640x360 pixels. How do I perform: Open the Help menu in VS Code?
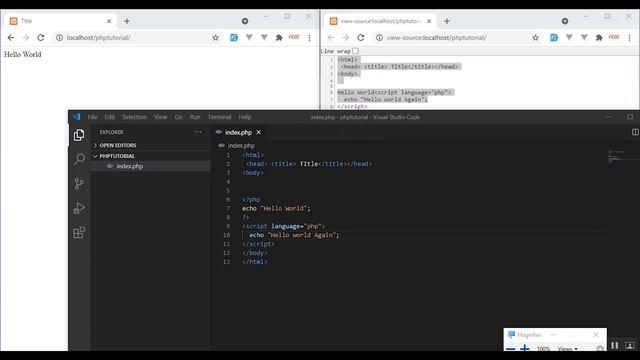pyautogui.click(x=244, y=117)
